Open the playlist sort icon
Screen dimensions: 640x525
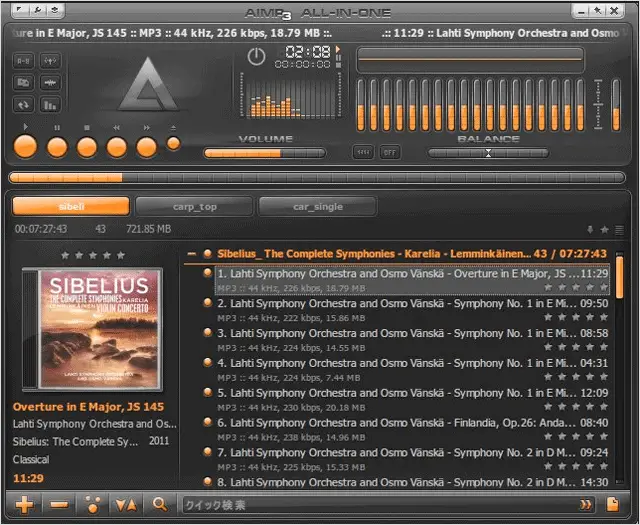pos(126,505)
